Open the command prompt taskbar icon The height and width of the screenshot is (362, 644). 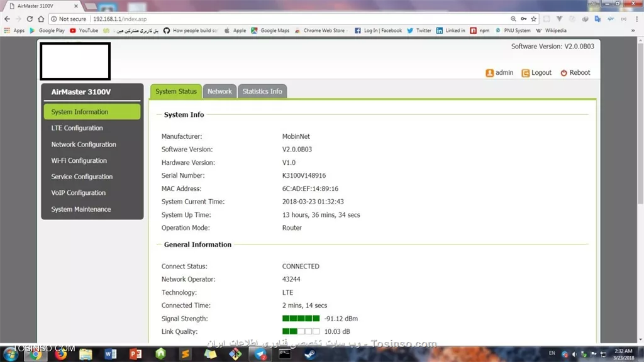pyautogui.click(x=285, y=354)
